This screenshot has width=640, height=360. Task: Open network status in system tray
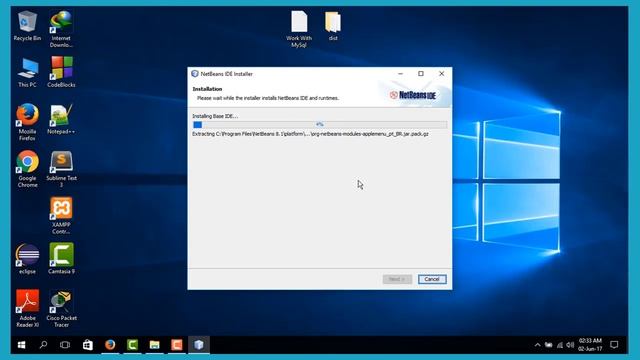560,345
